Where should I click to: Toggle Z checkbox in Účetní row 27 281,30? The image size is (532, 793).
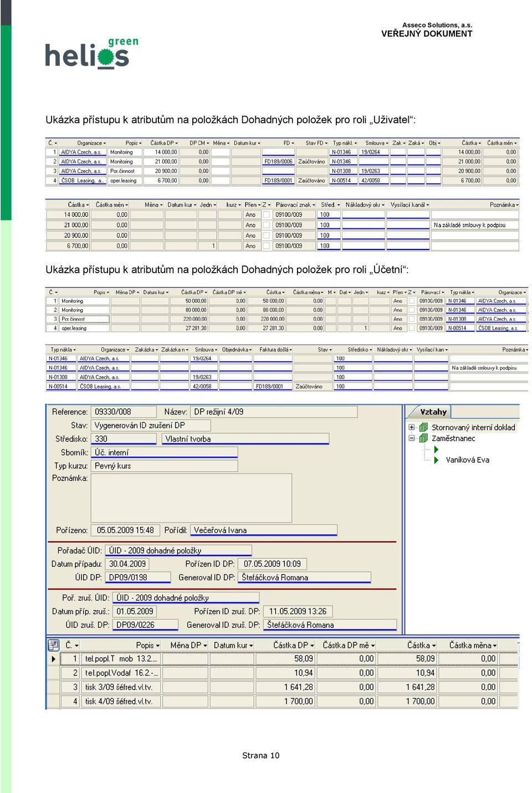[412, 328]
